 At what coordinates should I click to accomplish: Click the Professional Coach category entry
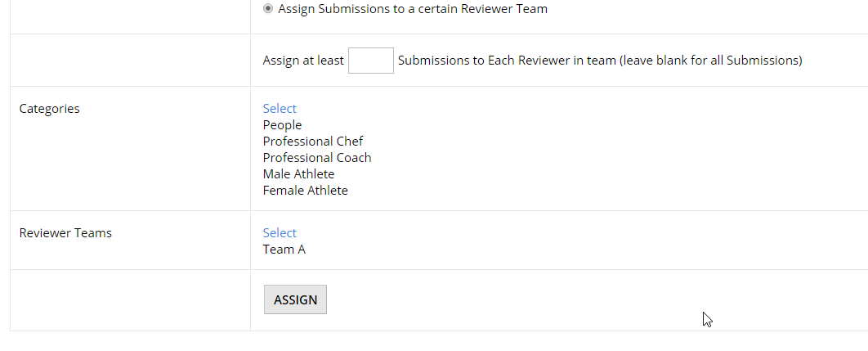[317, 158]
